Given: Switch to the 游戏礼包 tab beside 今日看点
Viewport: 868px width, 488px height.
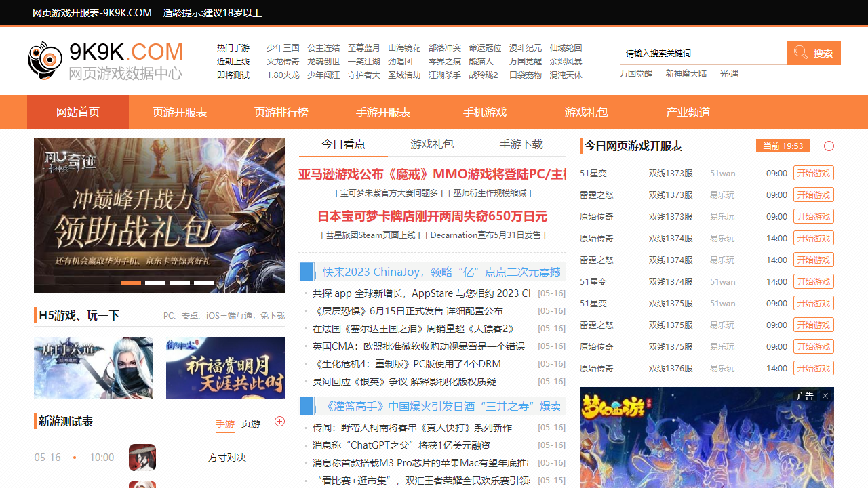Looking at the screenshot, I should (432, 144).
